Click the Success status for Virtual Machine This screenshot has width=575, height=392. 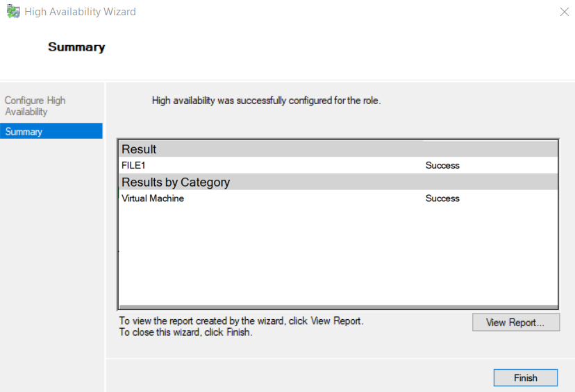pyautogui.click(x=442, y=198)
